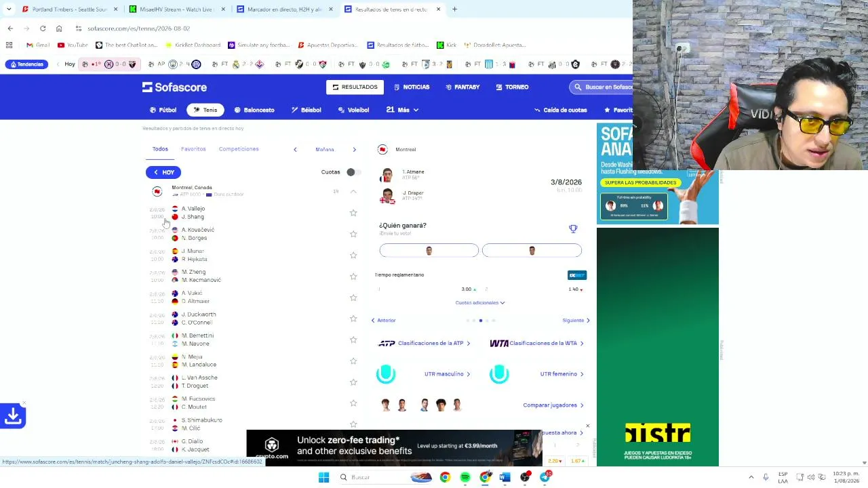Favorite the Vallejo vs Shang match star
The image size is (868, 488).
(353, 213)
